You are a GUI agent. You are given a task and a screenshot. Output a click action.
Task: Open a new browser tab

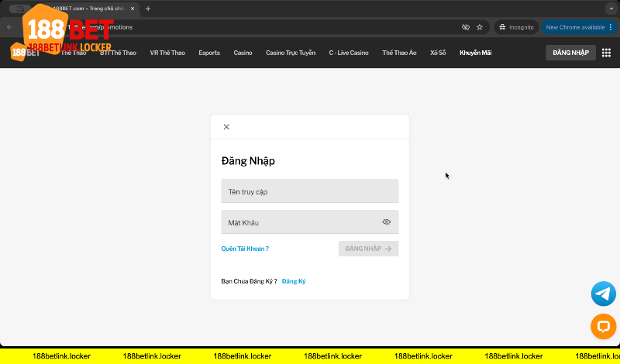148,9
